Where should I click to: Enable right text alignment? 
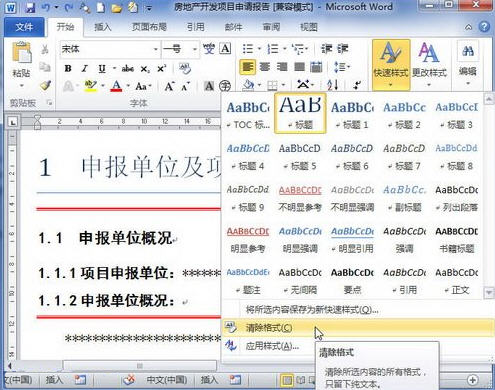[282, 67]
